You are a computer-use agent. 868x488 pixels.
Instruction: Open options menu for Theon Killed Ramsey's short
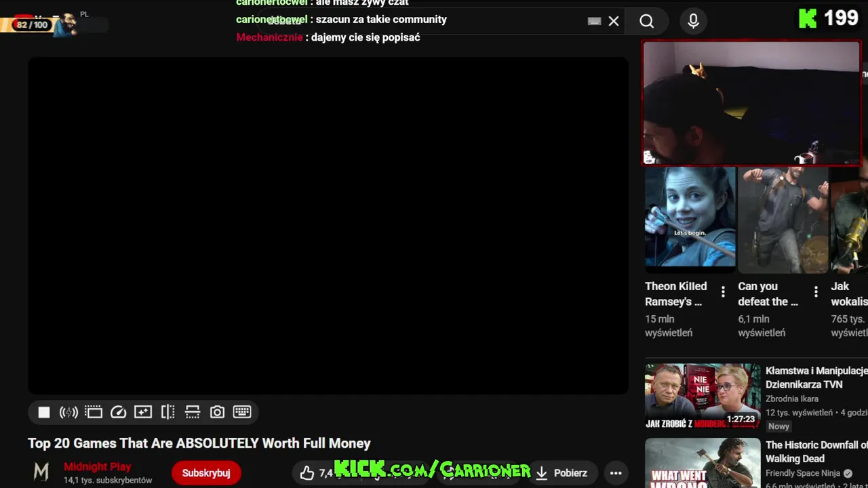click(723, 292)
